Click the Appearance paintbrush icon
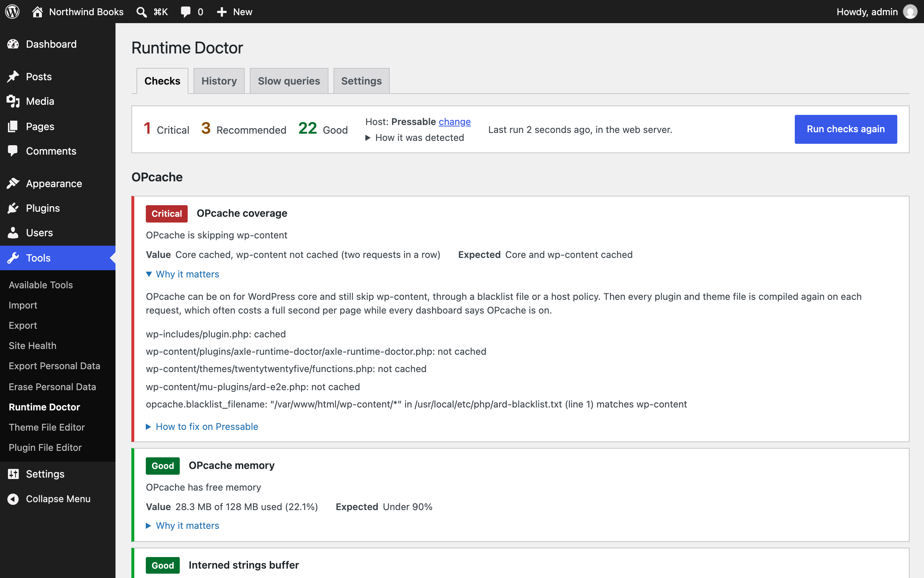This screenshot has width=924, height=578. pyautogui.click(x=13, y=184)
